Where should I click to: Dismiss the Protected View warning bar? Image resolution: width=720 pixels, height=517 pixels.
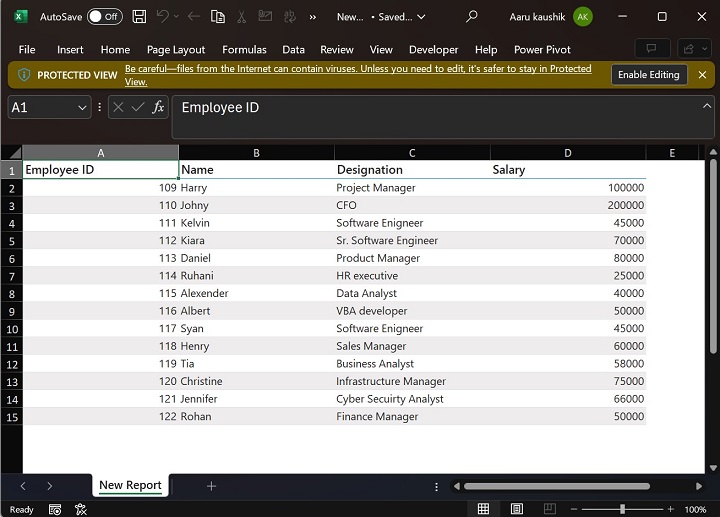(702, 75)
